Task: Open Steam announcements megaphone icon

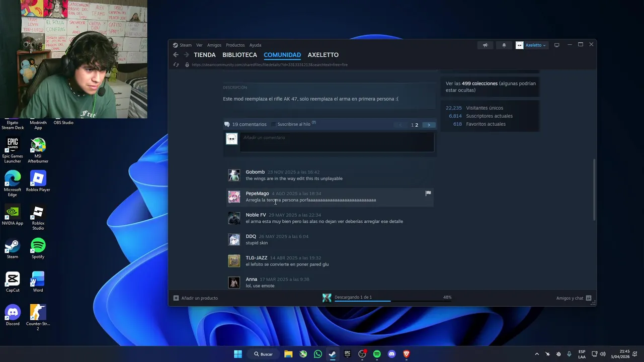Action: click(486, 45)
